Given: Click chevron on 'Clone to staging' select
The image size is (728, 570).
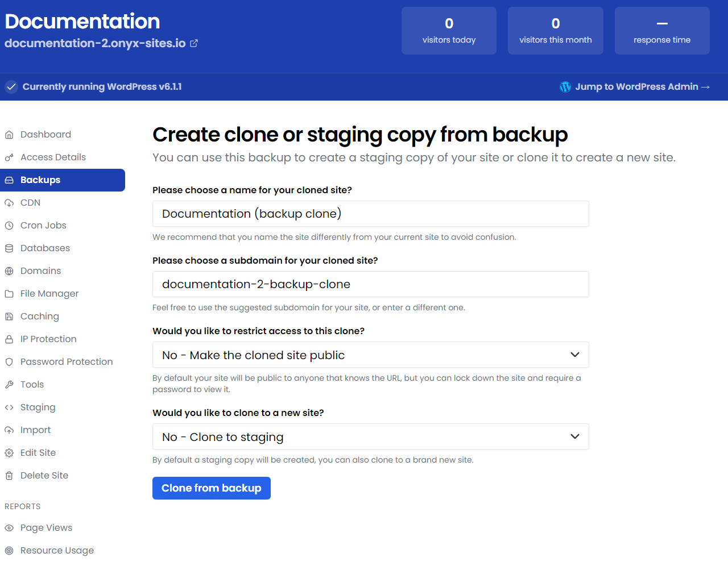Looking at the screenshot, I should tap(575, 436).
